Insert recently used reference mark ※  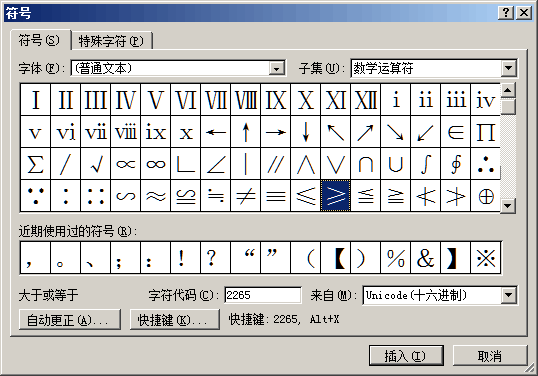486,258
